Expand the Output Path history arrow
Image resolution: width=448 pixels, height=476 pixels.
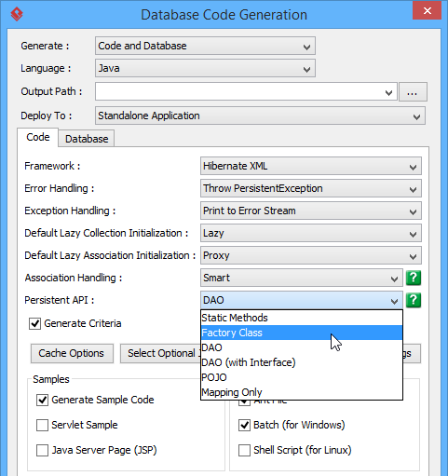(388, 92)
